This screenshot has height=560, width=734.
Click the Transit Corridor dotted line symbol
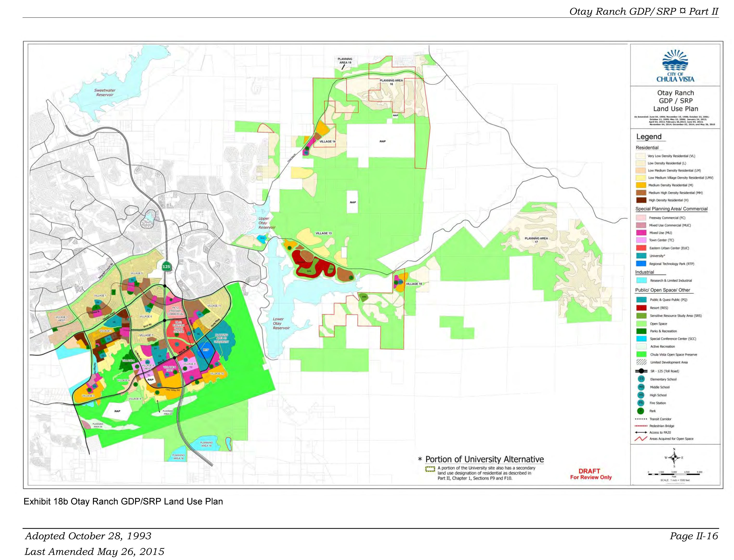[x=641, y=419]
